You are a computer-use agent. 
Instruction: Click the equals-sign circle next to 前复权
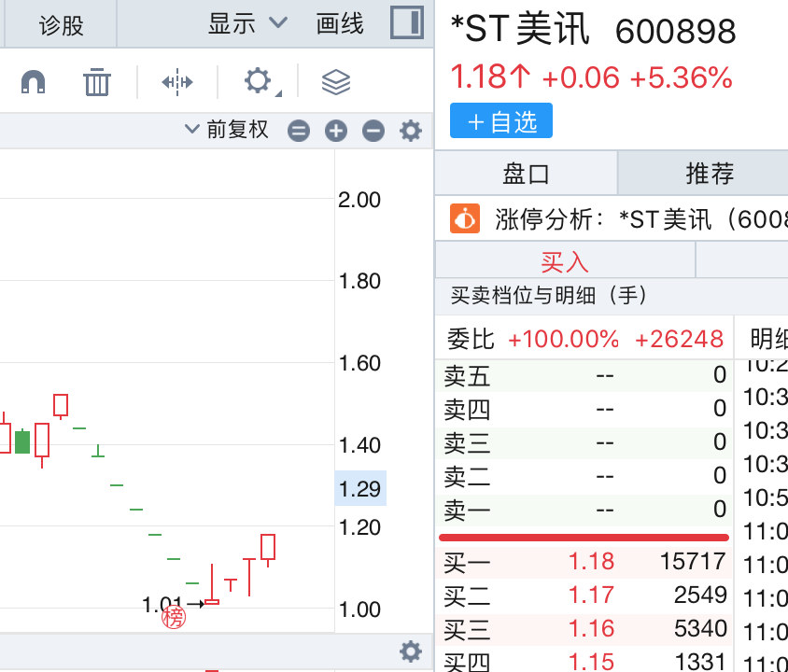[299, 131]
